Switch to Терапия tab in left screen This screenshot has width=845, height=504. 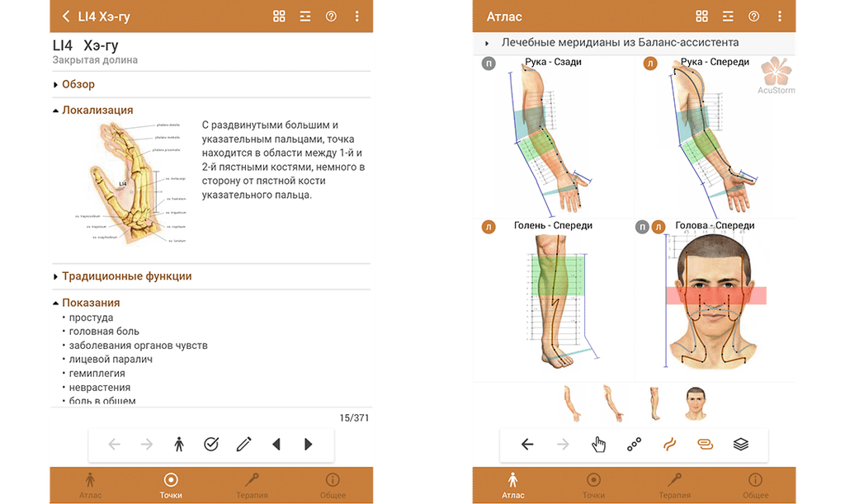tap(252, 485)
